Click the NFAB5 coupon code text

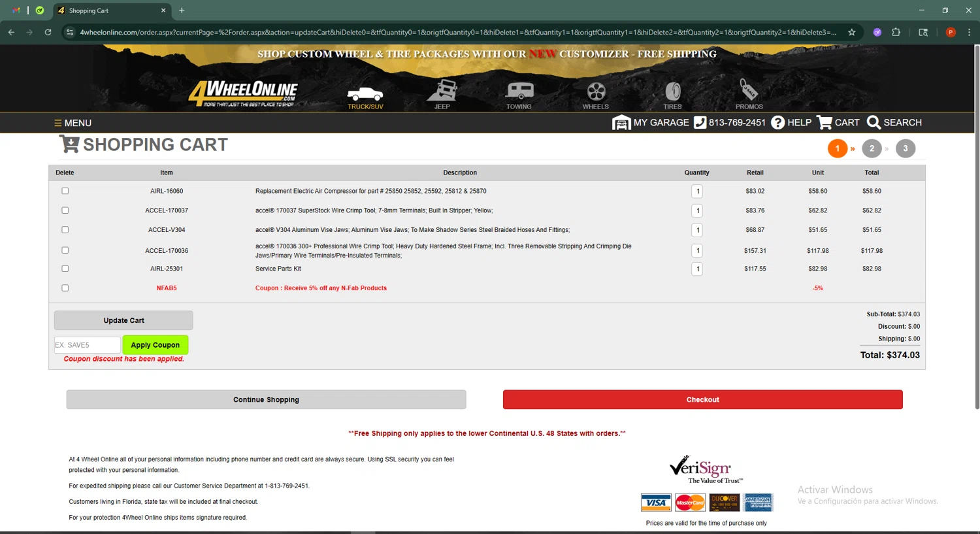[167, 288]
